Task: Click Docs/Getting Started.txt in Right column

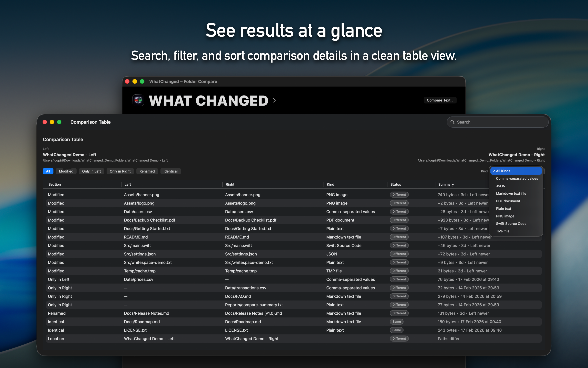Action: coord(248,229)
